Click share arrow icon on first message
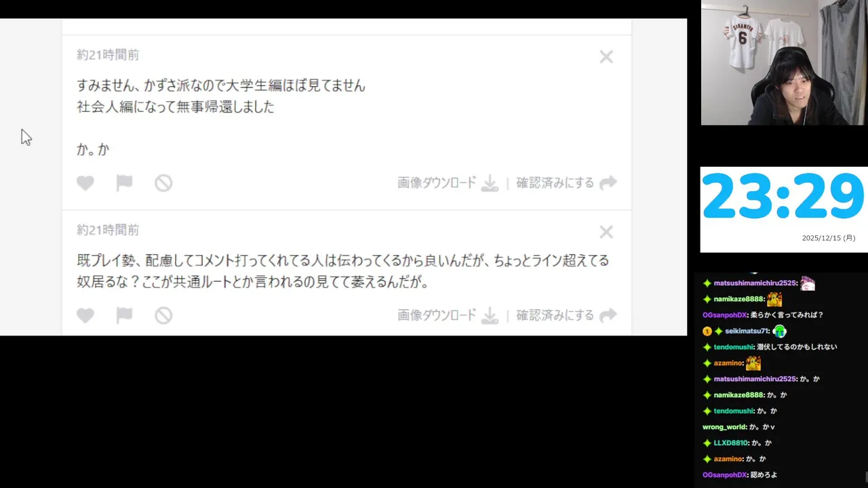Screen dimensions: 868x488 (x=608, y=182)
